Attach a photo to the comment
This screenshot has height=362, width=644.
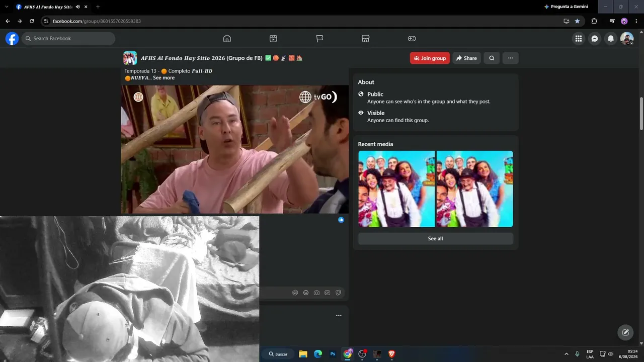coord(316,293)
